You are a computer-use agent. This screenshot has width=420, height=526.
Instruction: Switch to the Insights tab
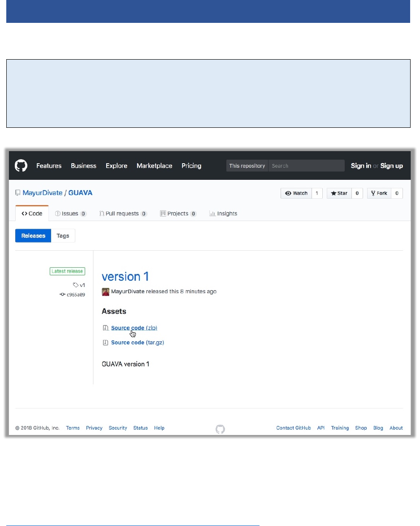tap(223, 214)
